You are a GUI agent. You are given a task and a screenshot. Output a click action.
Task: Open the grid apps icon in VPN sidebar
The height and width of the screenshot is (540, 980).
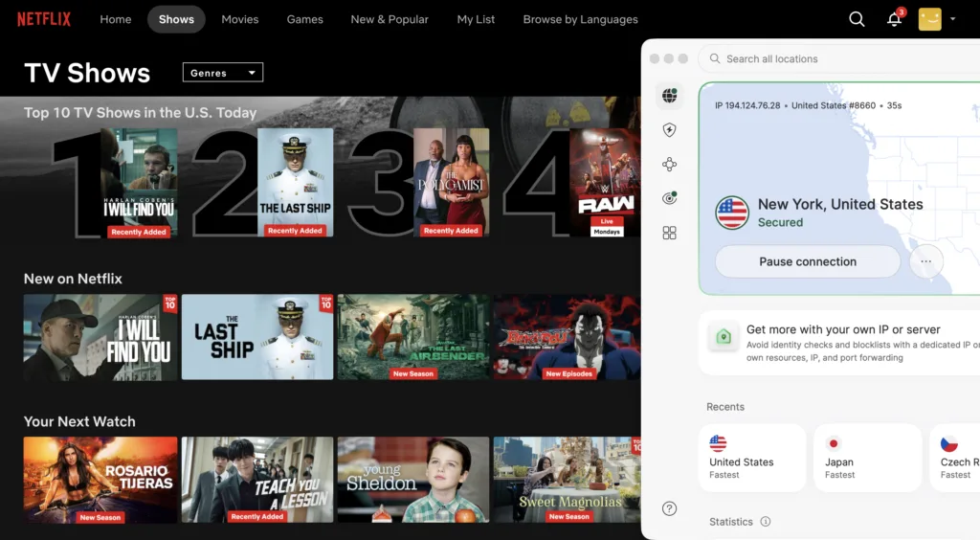click(x=669, y=233)
